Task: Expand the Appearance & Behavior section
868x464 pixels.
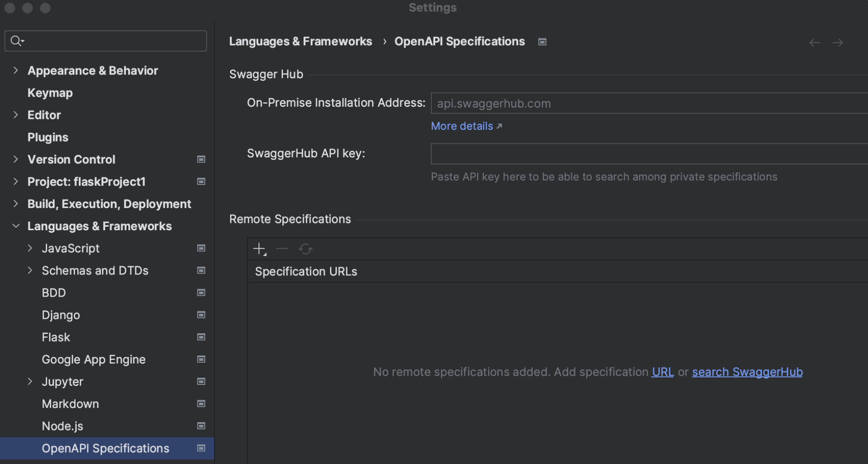Action: tap(16, 71)
